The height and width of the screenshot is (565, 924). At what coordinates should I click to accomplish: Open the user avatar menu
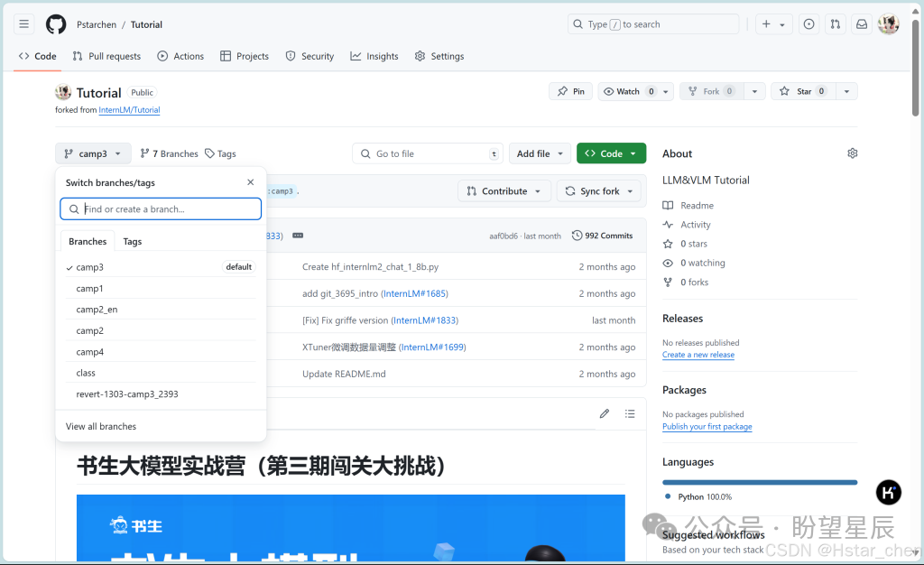[x=888, y=24]
